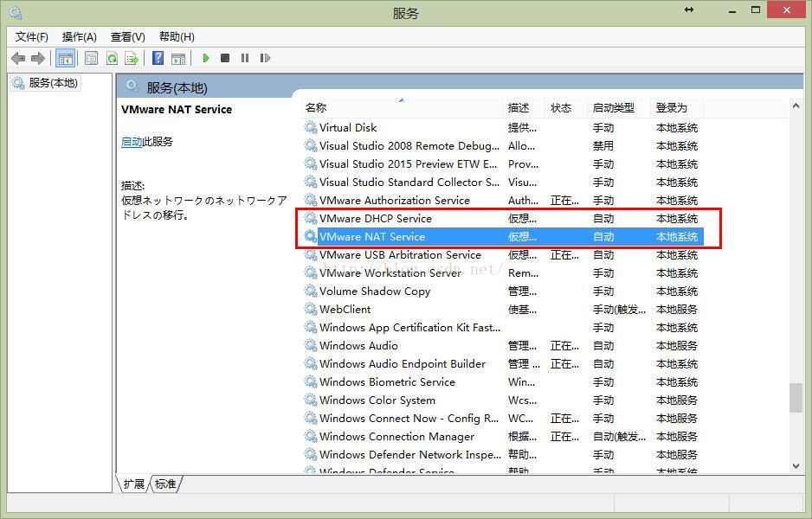Image resolution: width=812 pixels, height=519 pixels.
Task: Select Visual Studio 2008 Remote Debug row
Action: [x=501, y=146]
